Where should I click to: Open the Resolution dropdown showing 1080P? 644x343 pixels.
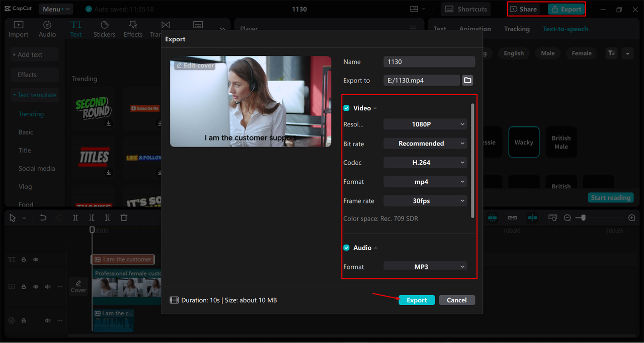425,124
